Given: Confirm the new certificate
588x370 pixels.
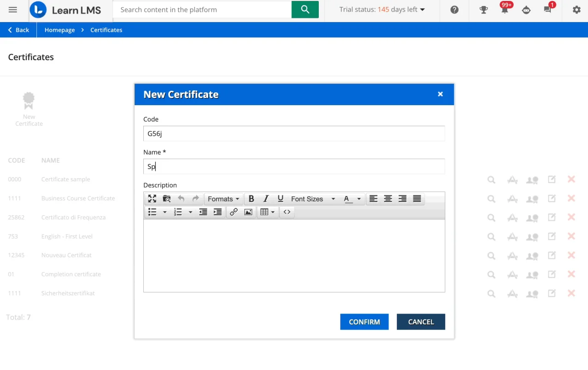Looking at the screenshot, I should (x=364, y=322).
